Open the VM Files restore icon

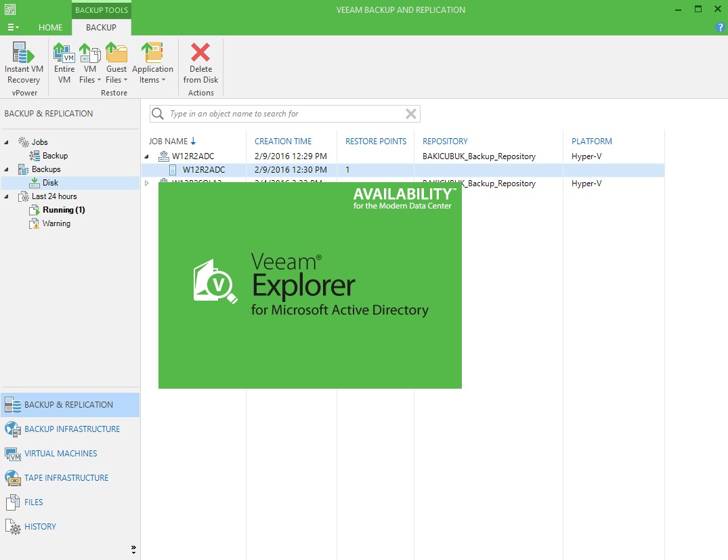click(x=89, y=52)
